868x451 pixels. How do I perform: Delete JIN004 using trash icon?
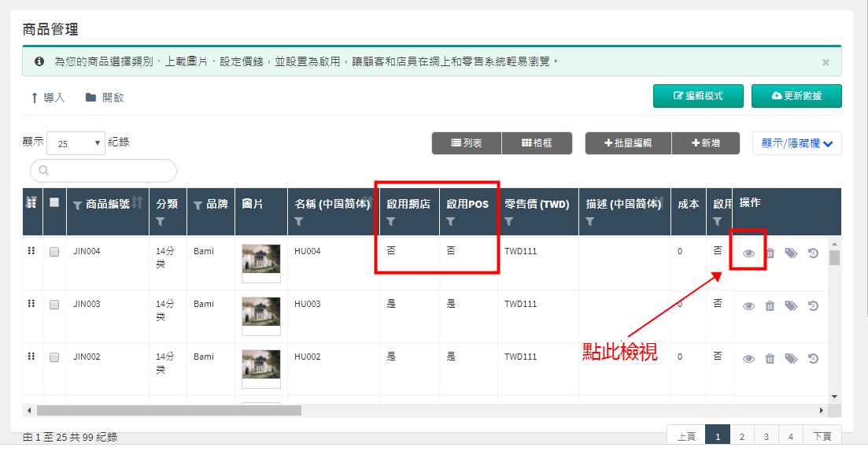click(770, 253)
